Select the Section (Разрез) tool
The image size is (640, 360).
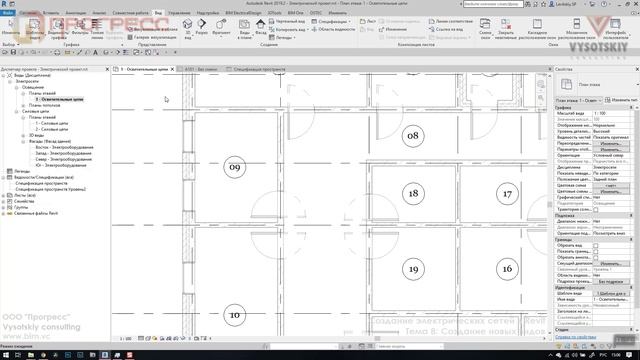tap(202, 27)
